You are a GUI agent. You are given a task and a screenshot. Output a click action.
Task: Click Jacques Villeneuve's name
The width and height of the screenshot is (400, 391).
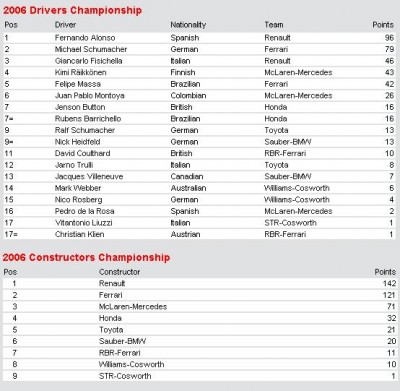pyautogui.click(x=89, y=177)
